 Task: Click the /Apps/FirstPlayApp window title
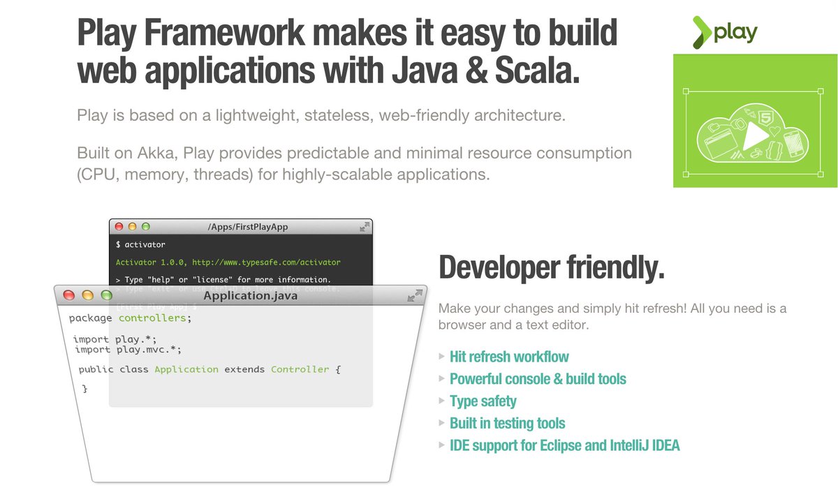click(x=248, y=227)
